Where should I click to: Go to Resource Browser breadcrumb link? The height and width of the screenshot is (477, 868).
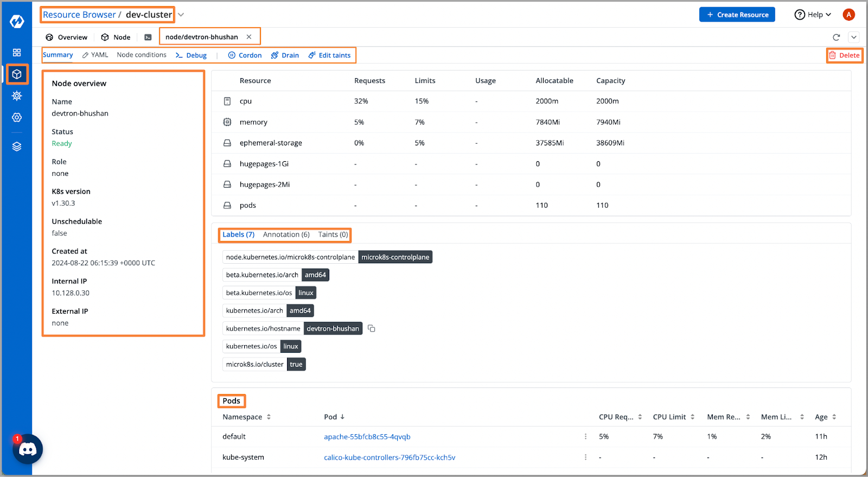tap(79, 15)
